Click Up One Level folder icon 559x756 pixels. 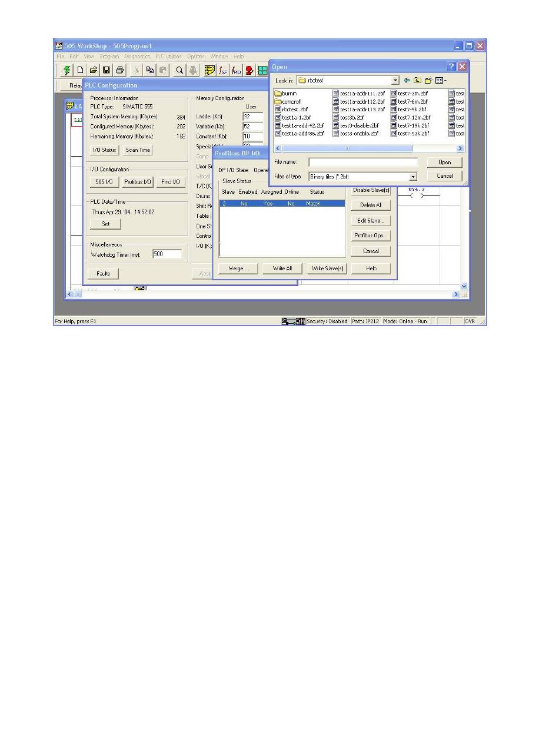(x=417, y=80)
